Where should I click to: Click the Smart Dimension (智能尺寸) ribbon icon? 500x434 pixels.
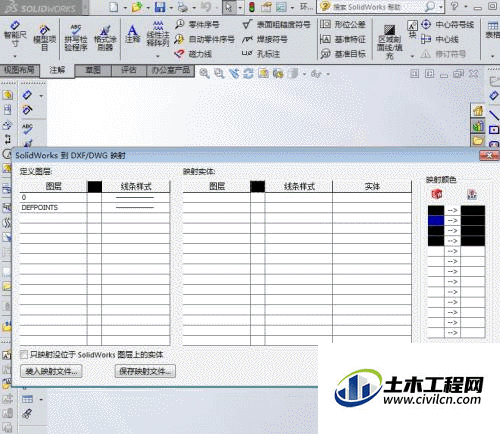pos(15,35)
